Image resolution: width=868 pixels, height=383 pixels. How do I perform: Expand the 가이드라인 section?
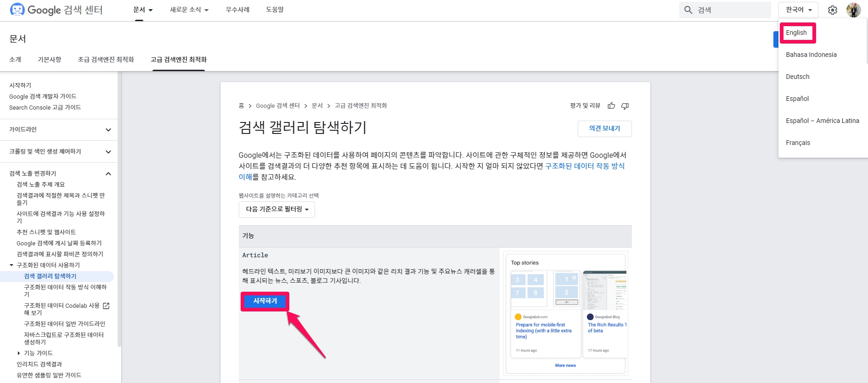pyautogui.click(x=108, y=130)
